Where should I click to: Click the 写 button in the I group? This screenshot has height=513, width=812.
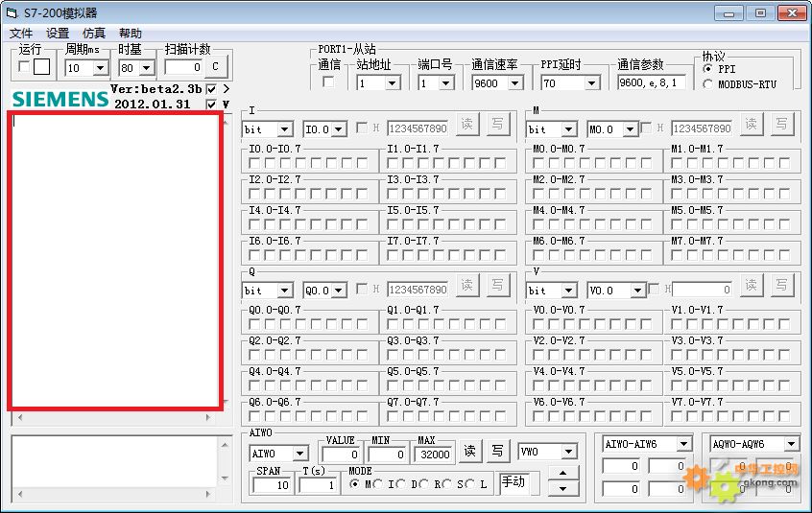pyautogui.click(x=497, y=124)
